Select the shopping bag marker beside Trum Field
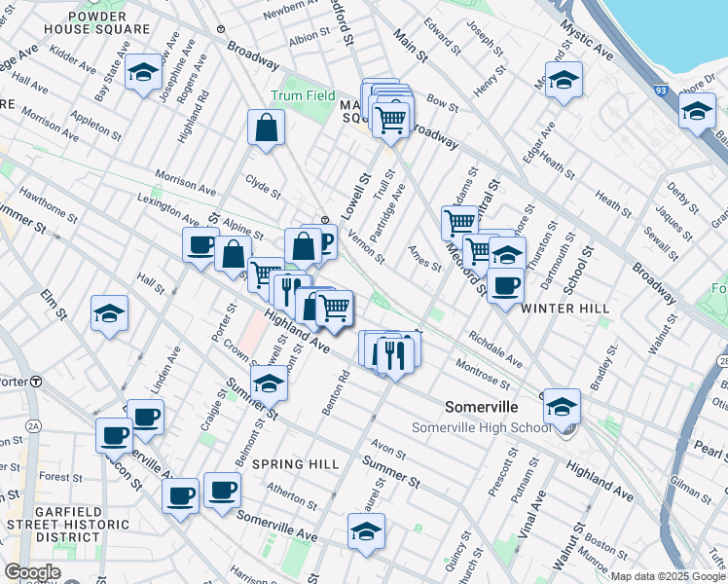Viewport: 728px width, 584px height. click(266, 128)
